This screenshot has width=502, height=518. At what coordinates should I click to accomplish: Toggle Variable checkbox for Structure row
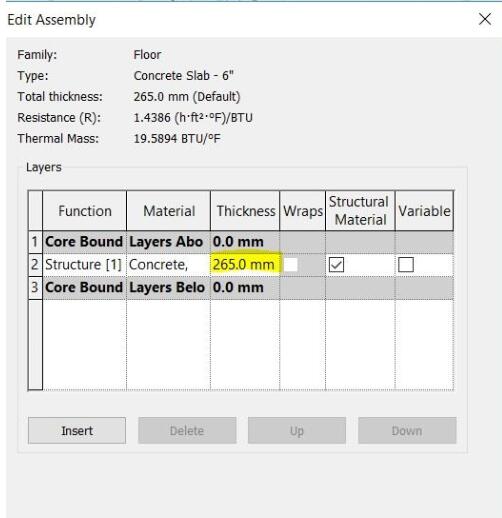406,265
